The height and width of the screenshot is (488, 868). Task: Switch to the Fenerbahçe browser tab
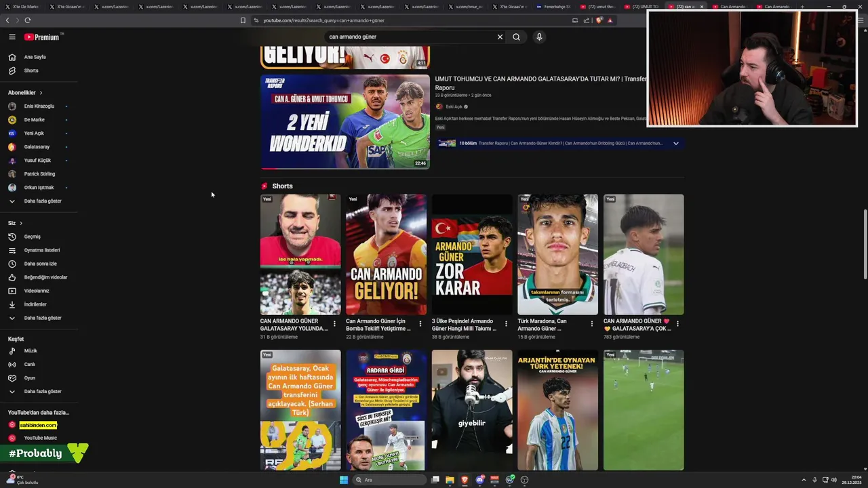(553, 7)
